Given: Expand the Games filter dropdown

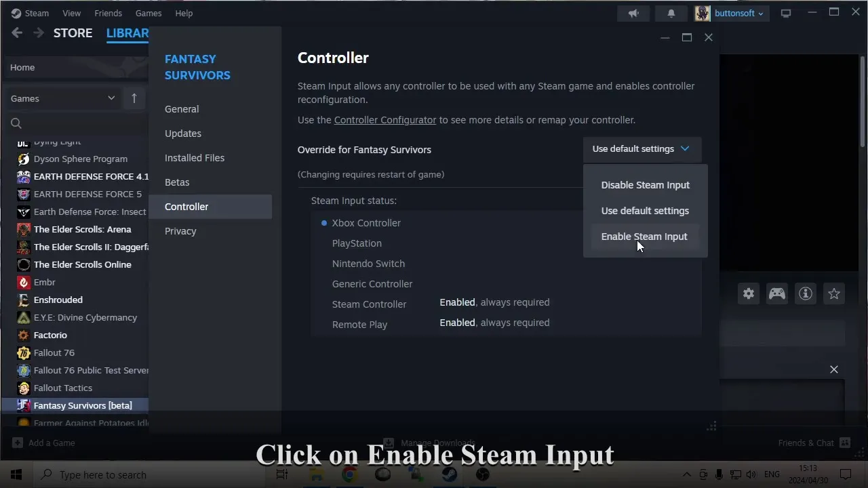Looking at the screenshot, I should coord(63,98).
